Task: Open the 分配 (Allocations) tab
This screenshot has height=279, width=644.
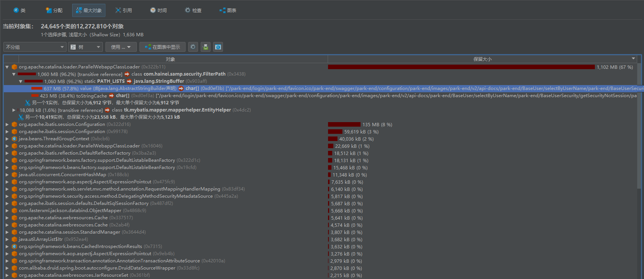Action: point(54,10)
